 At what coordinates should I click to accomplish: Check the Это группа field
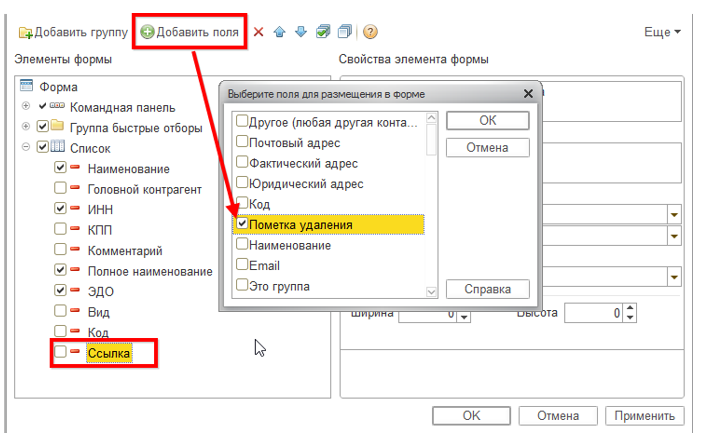coord(242,285)
